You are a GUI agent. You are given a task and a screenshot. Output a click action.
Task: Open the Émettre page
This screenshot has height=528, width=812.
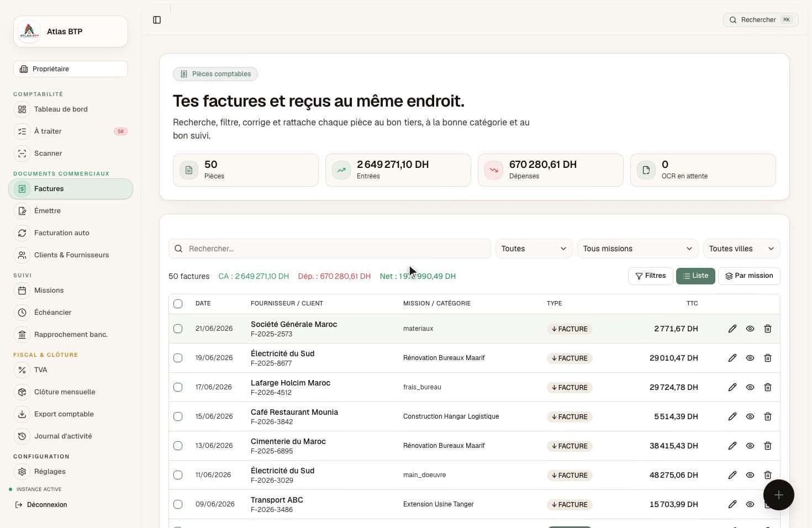(x=71, y=211)
